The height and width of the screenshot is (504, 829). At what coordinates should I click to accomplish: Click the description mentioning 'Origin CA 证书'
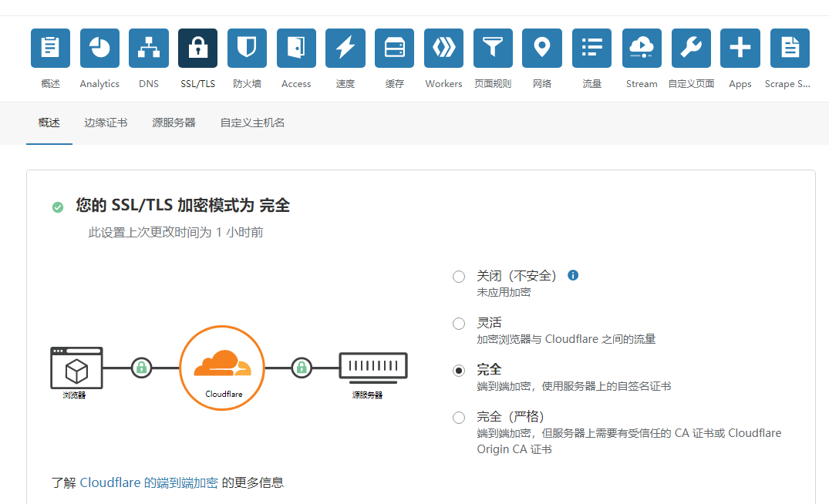pyautogui.click(x=629, y=441)
